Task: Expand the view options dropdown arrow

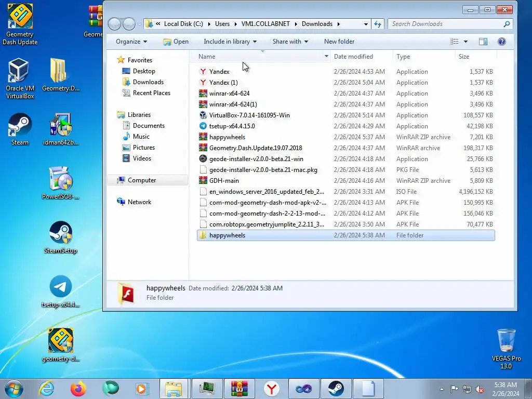Action: [465, 42]
